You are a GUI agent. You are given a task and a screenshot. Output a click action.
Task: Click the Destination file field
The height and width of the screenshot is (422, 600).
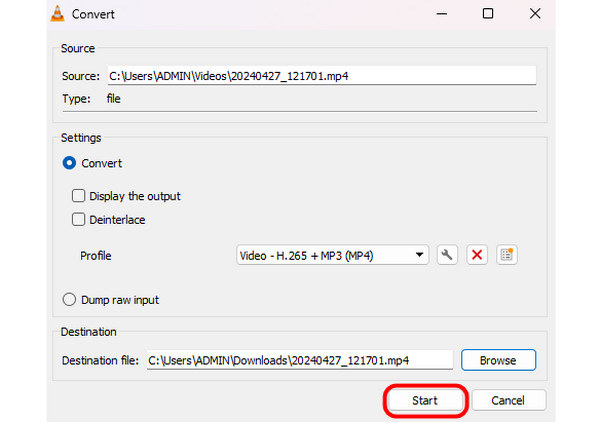(x=300, y=360)
